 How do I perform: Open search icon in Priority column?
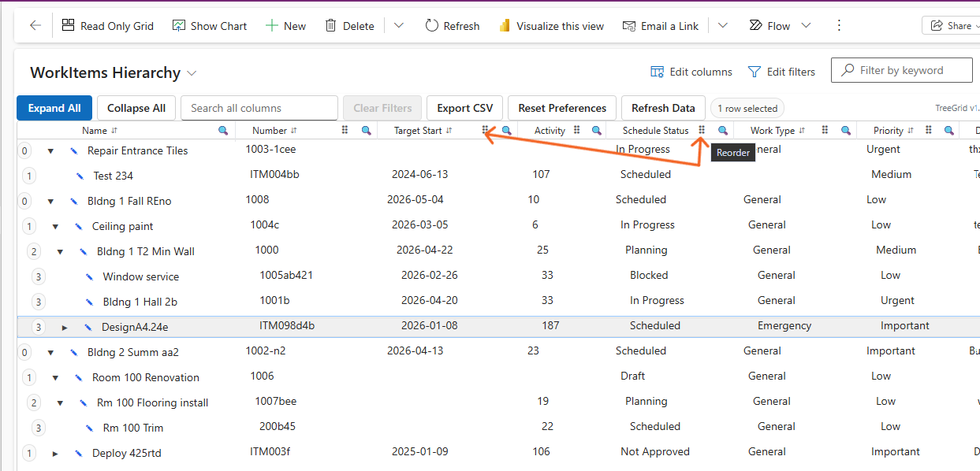(x=950, y=131)
